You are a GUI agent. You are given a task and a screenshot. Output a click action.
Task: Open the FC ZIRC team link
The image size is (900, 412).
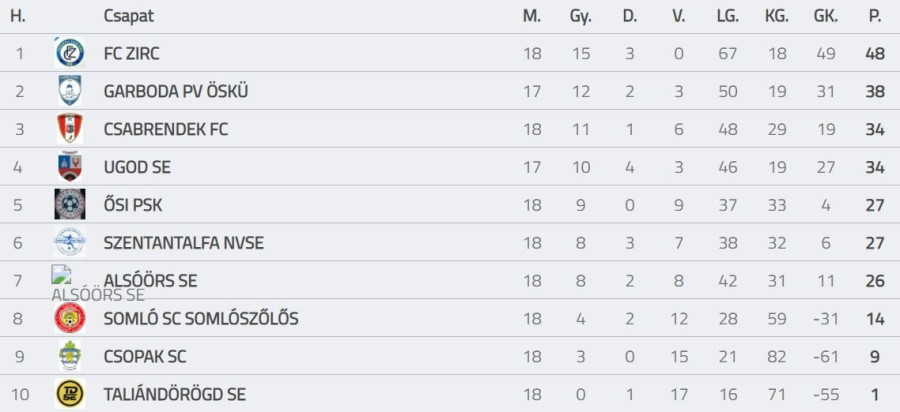131,54
